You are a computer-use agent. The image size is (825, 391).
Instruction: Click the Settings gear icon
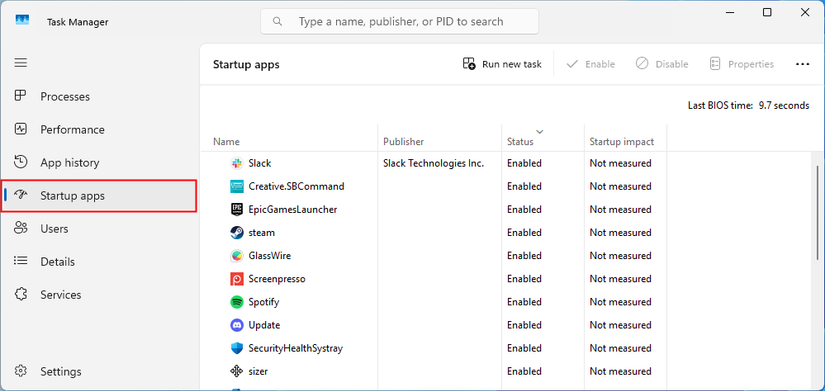click(21, 371)
